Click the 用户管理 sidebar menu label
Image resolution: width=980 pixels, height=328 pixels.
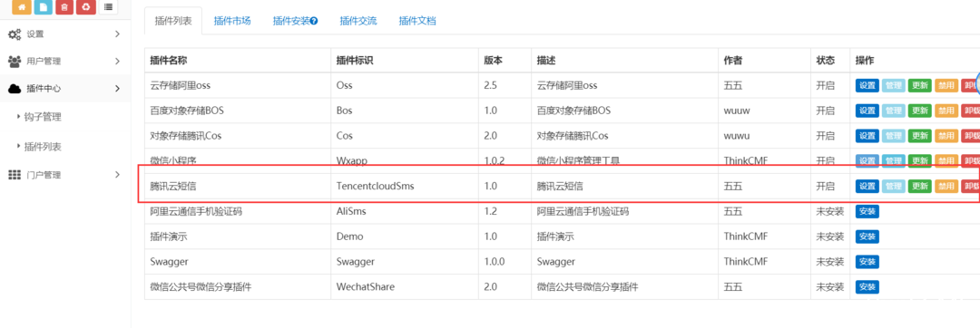point(44,62)
